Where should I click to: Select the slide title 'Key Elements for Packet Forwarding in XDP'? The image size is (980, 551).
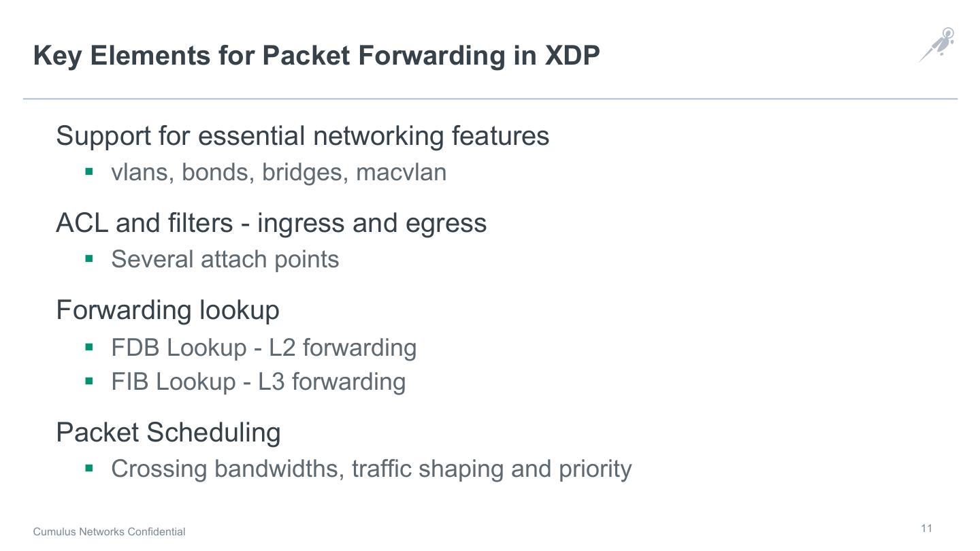pos(316,55)
